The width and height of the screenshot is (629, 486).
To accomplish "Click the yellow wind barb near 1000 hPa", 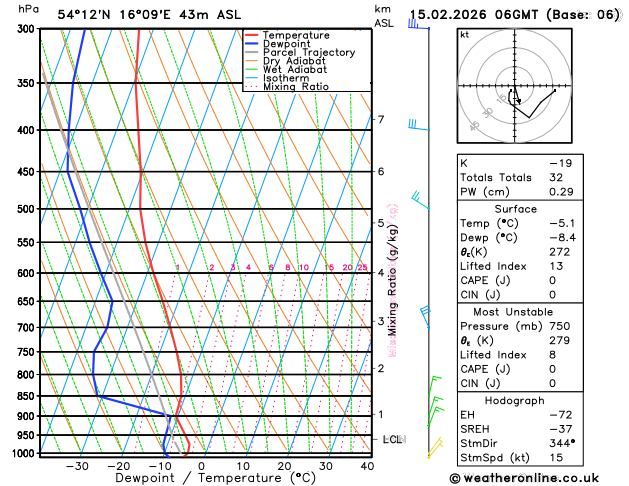I will [x=435, y=448].
